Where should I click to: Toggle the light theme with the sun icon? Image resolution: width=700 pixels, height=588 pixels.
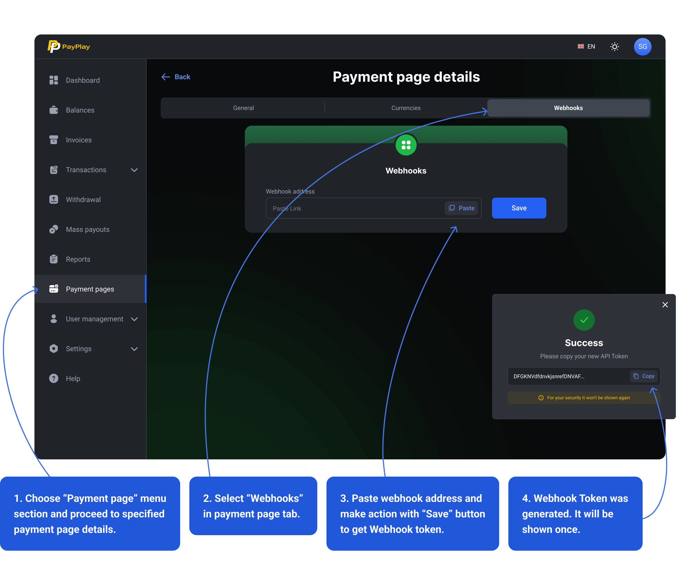pos(614,46)
